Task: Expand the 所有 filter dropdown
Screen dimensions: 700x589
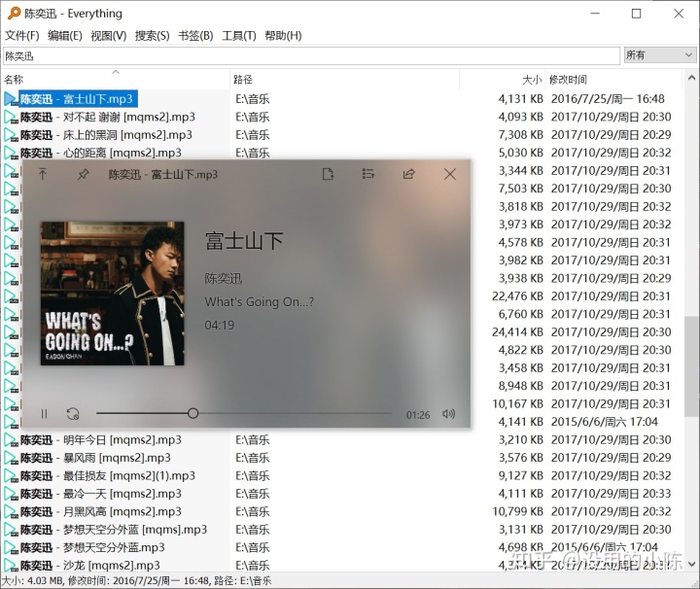Action: (660, 54)
